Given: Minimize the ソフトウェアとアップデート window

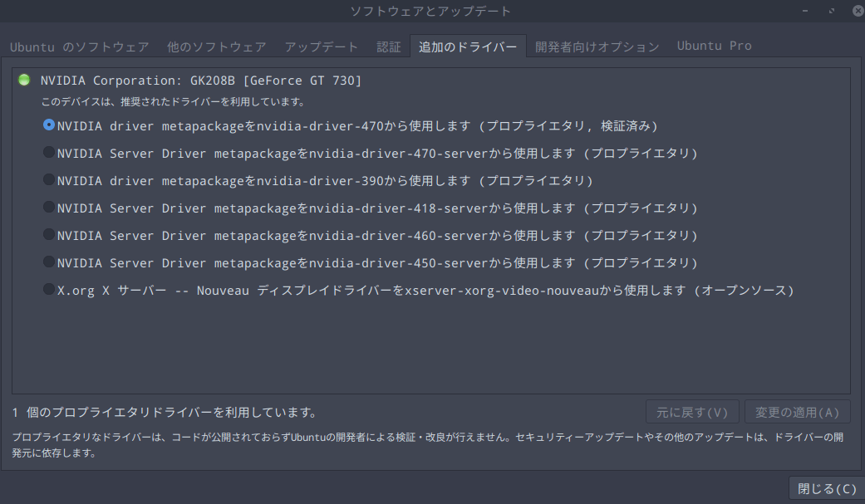Looking at the screenshot, I should pos(805,11).
